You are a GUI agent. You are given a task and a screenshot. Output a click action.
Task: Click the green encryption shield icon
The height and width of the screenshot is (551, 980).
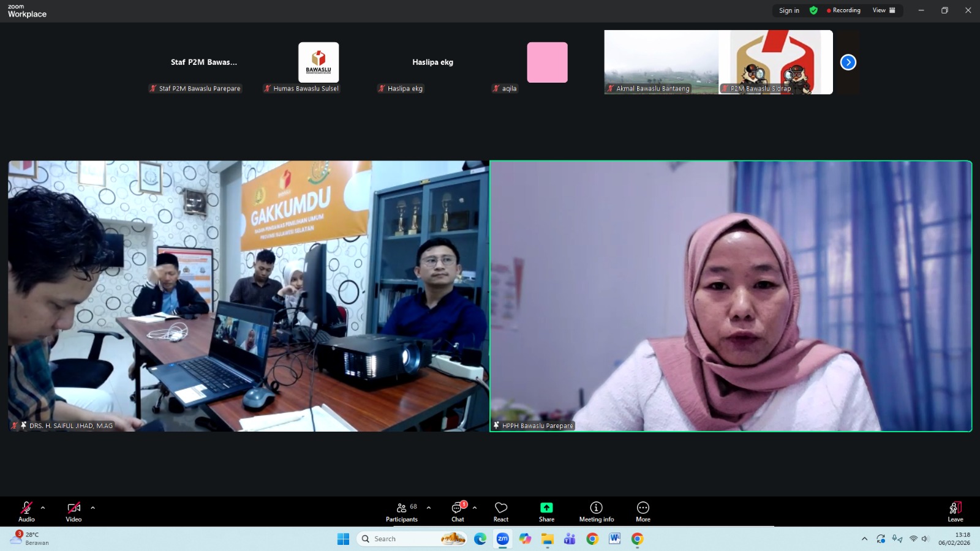coord(813,10)
